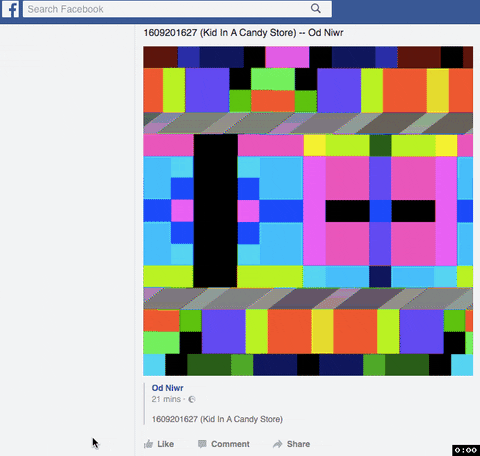Open the 21 mins timestamp link
Viewport: 480px width, 456px height.
[x=166, y=399]
